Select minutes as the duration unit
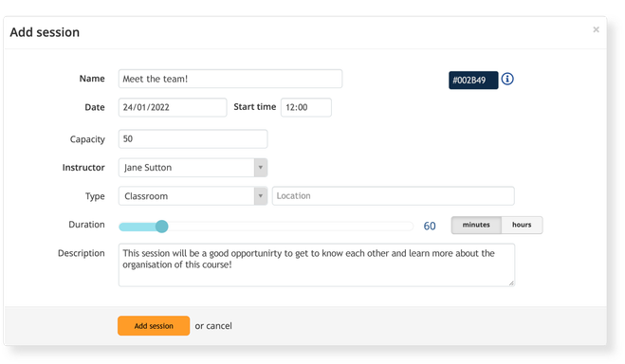The image size is (625, 364). [476, 225]
